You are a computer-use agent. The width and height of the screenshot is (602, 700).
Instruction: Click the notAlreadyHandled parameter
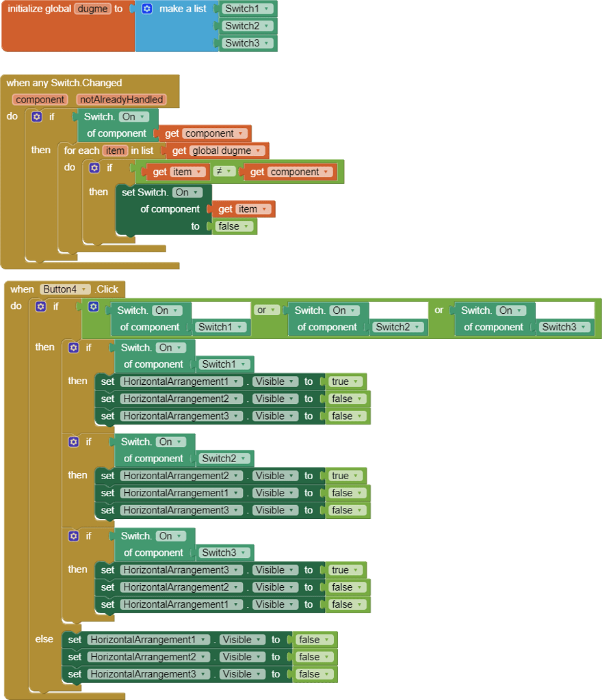coord(121,100)
